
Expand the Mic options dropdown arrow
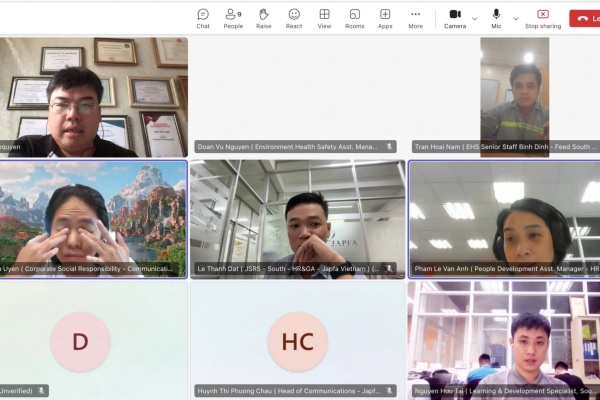point(516,18)
